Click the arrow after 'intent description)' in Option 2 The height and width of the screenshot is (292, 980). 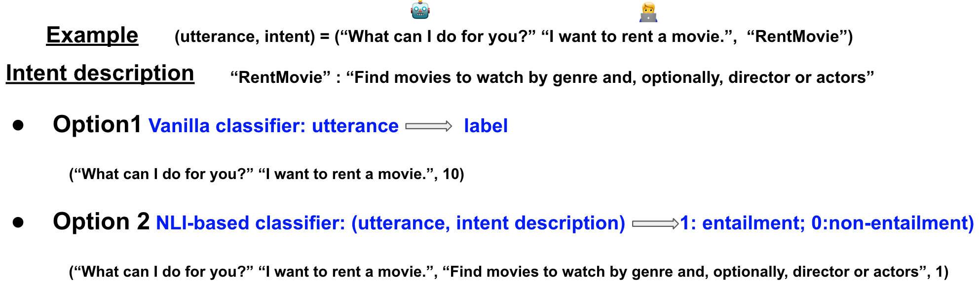655,223
